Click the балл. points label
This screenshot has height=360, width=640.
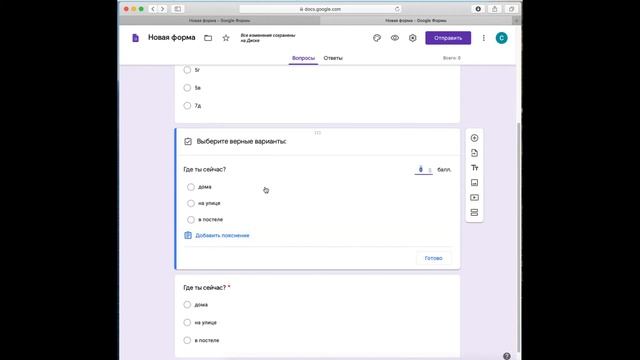click(444, 169)
